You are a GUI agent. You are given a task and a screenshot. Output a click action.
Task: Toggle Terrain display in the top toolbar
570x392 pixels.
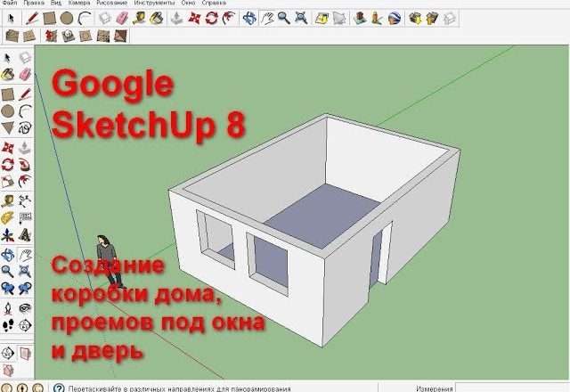click(x=339, y=18)
